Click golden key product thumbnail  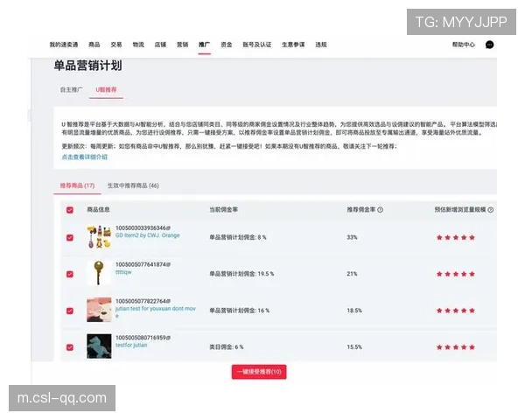coord(98,273)
